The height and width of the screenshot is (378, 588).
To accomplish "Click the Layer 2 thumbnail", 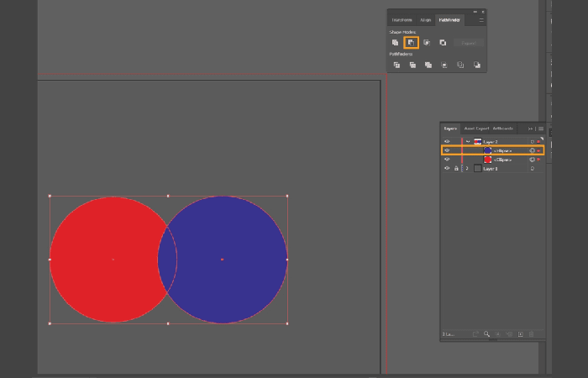I will [478, 142].
